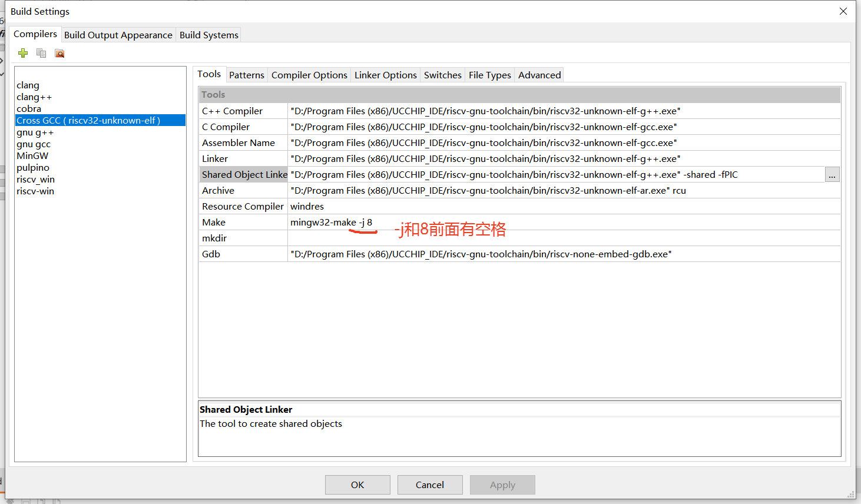Select cobra compiler entry

click(100, 109)
